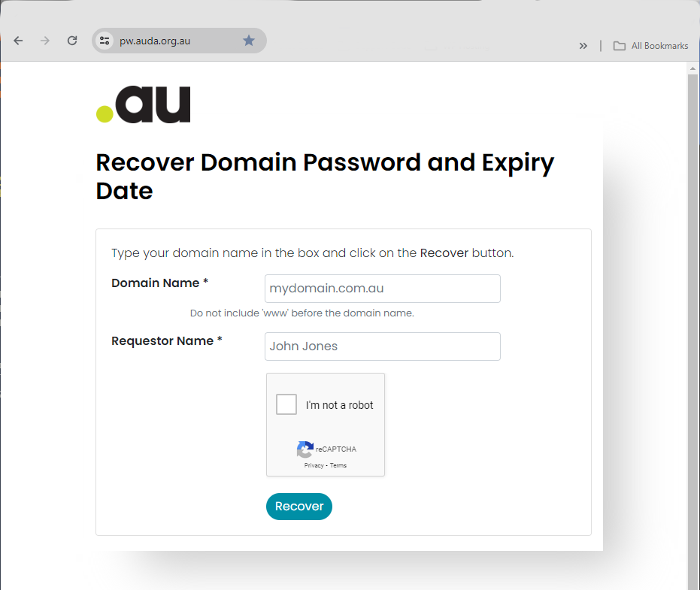Screen dimensions: 700x590
Task: Click the reCAPTCHA logo icon
Action: [x=305, y=449]
